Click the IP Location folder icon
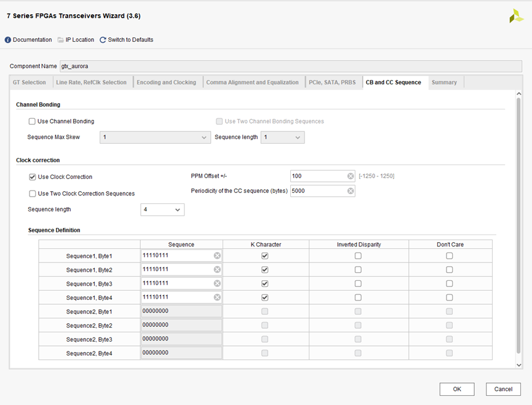 click(x=61, y=40)
